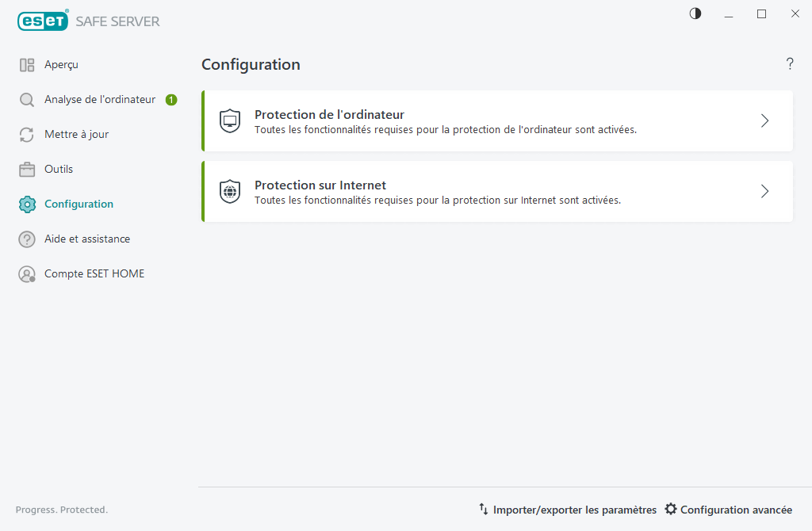Toggle the dark mode contrast icon
The height and width of the screenshot is (531, 812).
[695, 13]
